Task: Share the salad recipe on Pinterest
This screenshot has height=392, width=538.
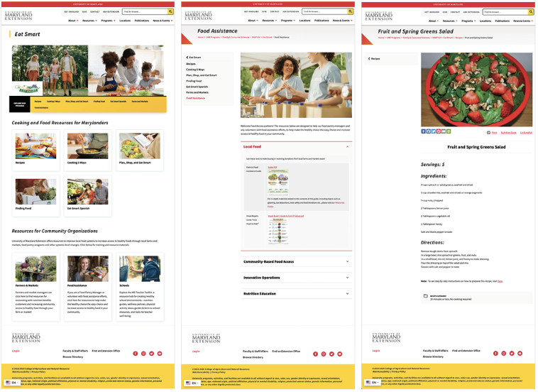Action: click(x=439, y=132)
